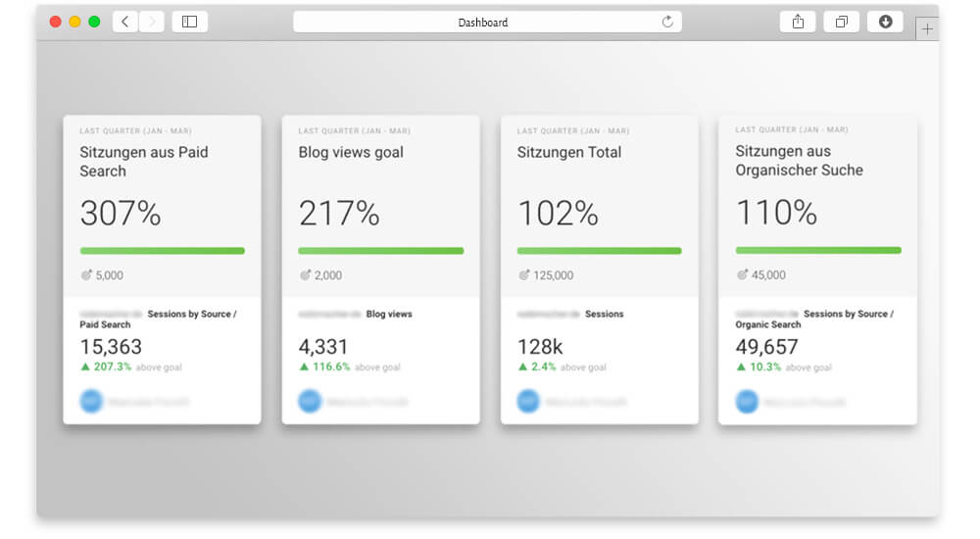Click the Dashboard address bar
Image resolution: width=980 pixels, height=539 pixels.
(x=483, y=22)
